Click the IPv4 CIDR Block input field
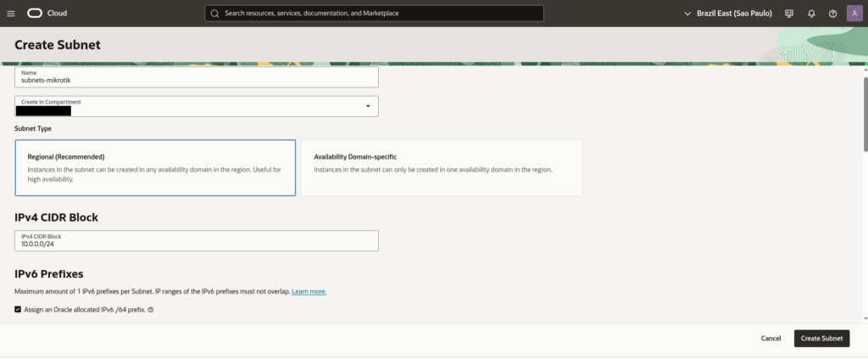Screen dimensions: 868x359 click(x=197, y=241)
